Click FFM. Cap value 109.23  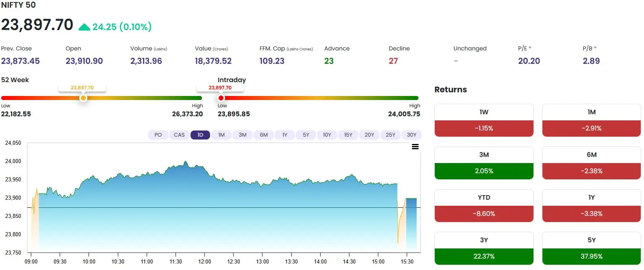click(x=272, y=61)
